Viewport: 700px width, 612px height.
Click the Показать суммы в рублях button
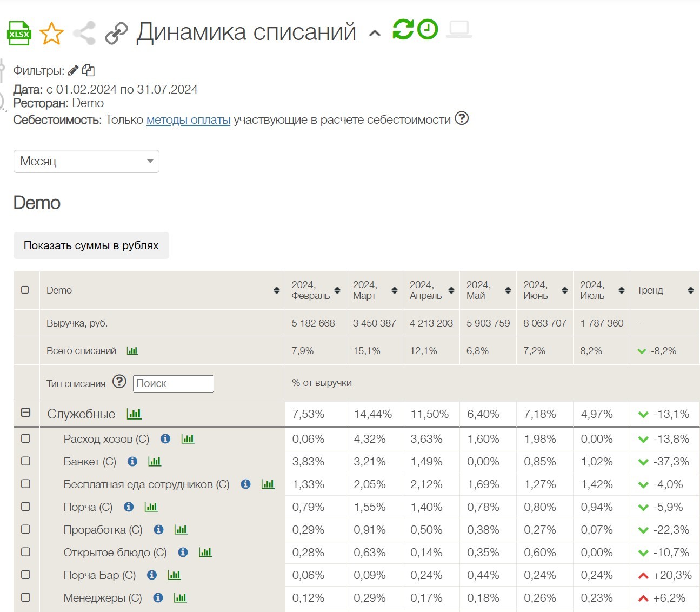coord(91,245)
